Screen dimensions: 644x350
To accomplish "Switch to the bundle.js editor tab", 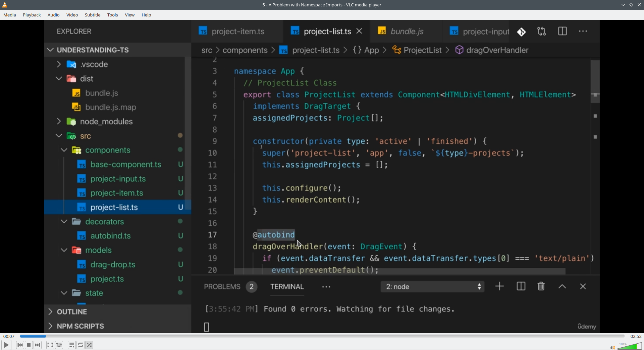I will point(406,31).
